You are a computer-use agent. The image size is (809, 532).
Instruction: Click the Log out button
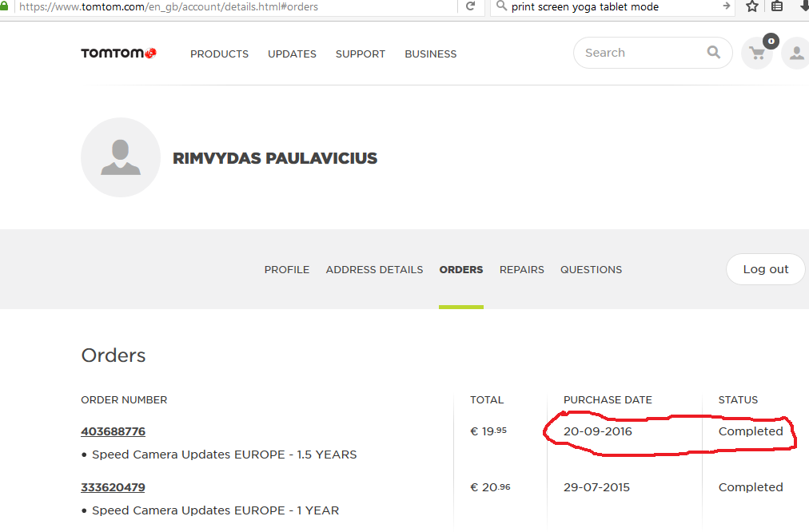point(766,269)
